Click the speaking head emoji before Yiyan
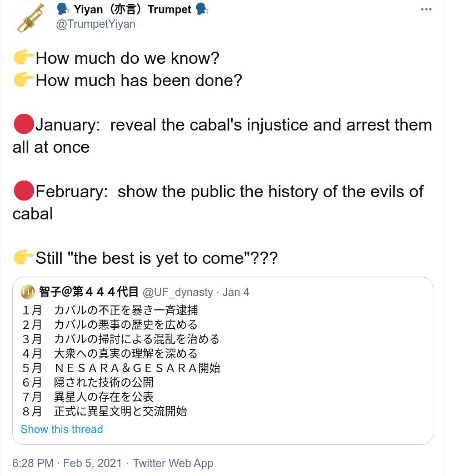 tap(63, 9)
